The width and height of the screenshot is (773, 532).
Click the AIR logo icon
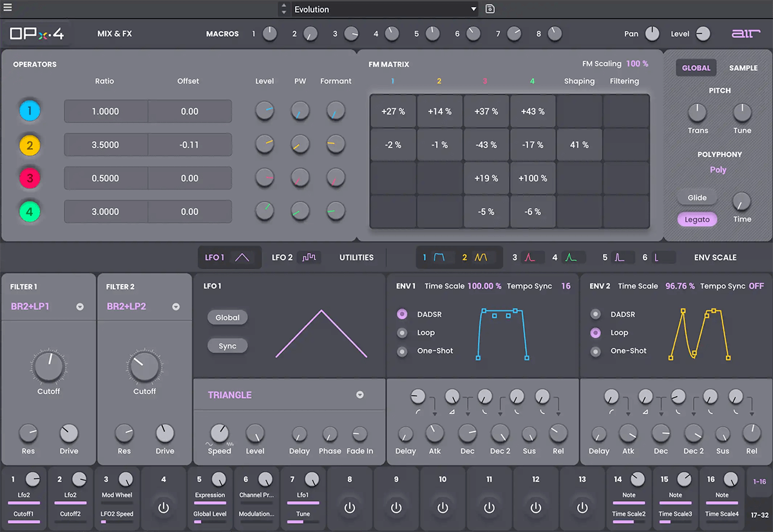click(x=745, y=34)
